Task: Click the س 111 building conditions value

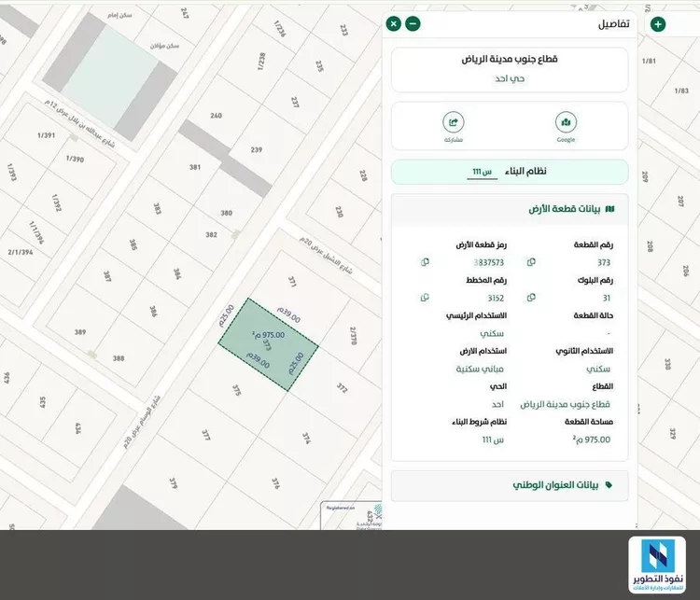Action: pyautogui.click(x=493, y=440)
